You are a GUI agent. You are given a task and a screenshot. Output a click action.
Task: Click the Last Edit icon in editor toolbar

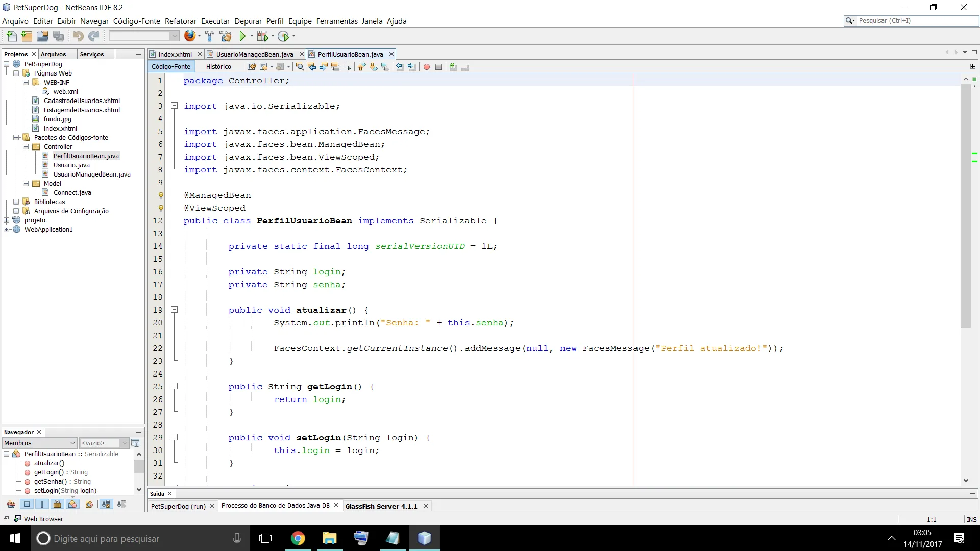click(x=252, y=67)
